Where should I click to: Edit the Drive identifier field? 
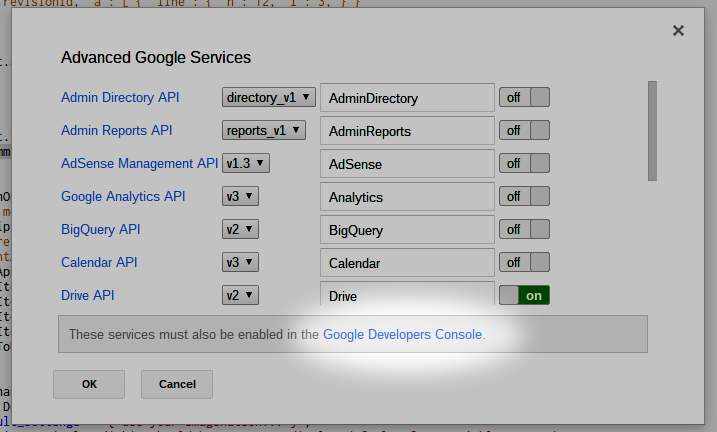pyautogui.click(x=407, y=293)
